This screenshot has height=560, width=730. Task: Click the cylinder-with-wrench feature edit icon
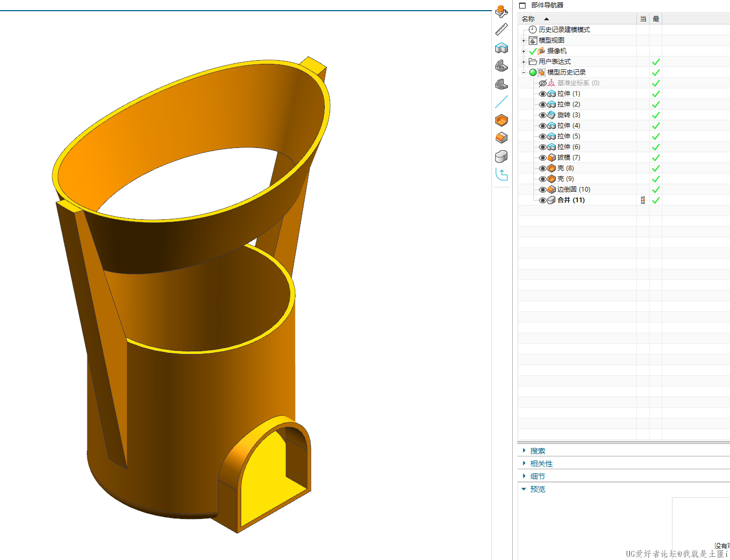(501, 11)
